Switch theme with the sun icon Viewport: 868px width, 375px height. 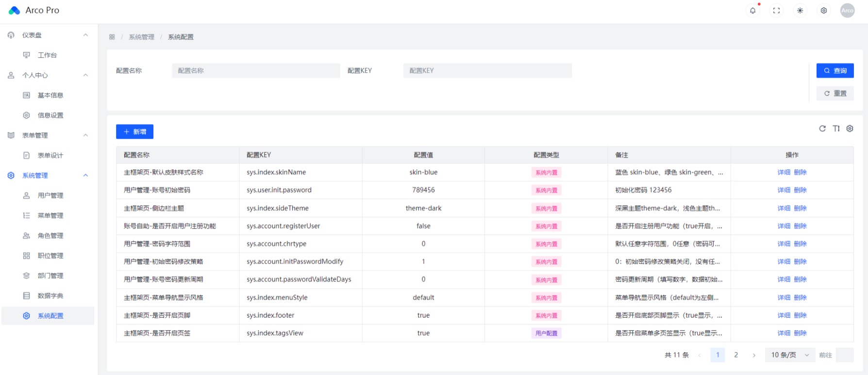point(800,10)
